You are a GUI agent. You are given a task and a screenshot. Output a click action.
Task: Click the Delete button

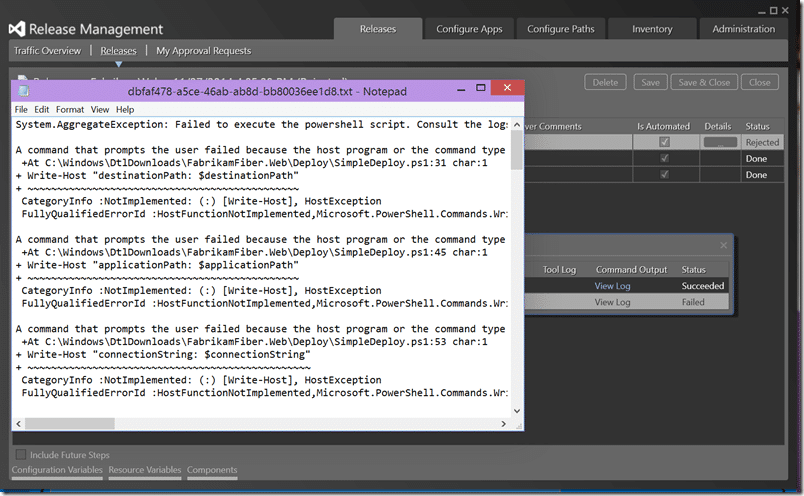[x=605, y=82]
